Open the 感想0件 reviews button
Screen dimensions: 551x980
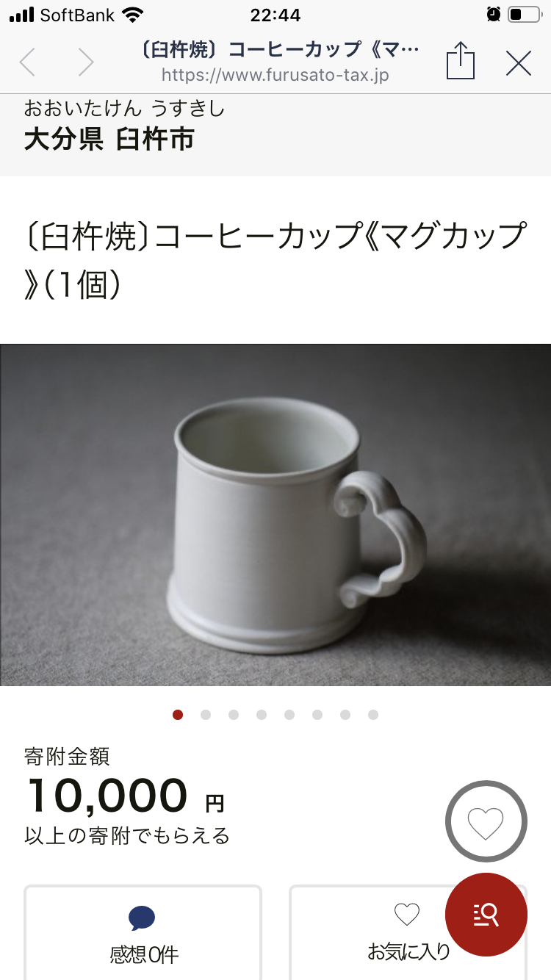coord(143,932)
